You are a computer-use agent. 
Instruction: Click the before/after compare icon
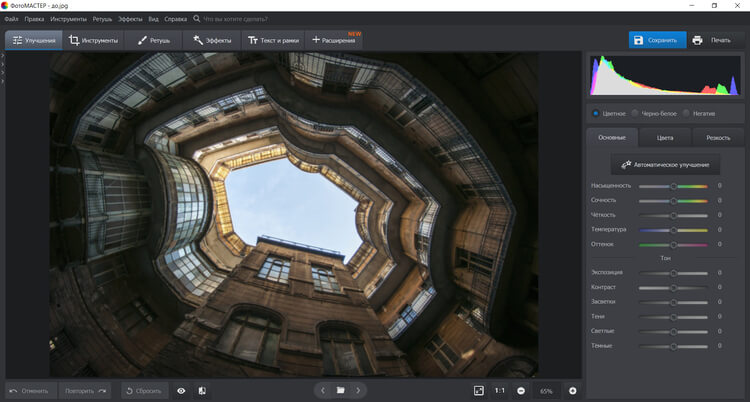click(202, 390)
